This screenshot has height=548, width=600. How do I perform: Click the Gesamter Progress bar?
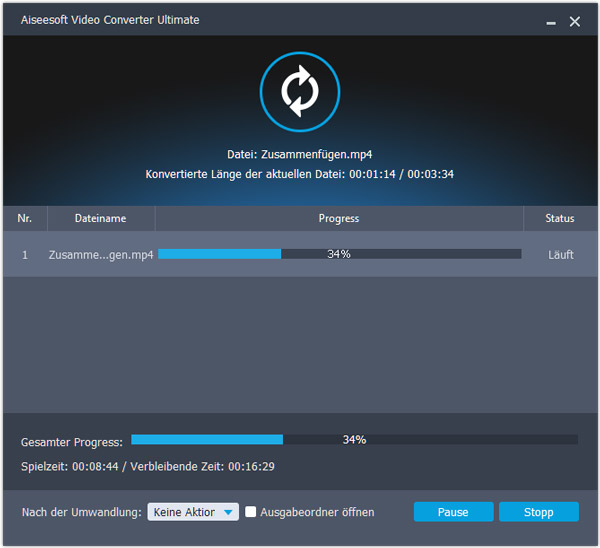coord(354,439)
